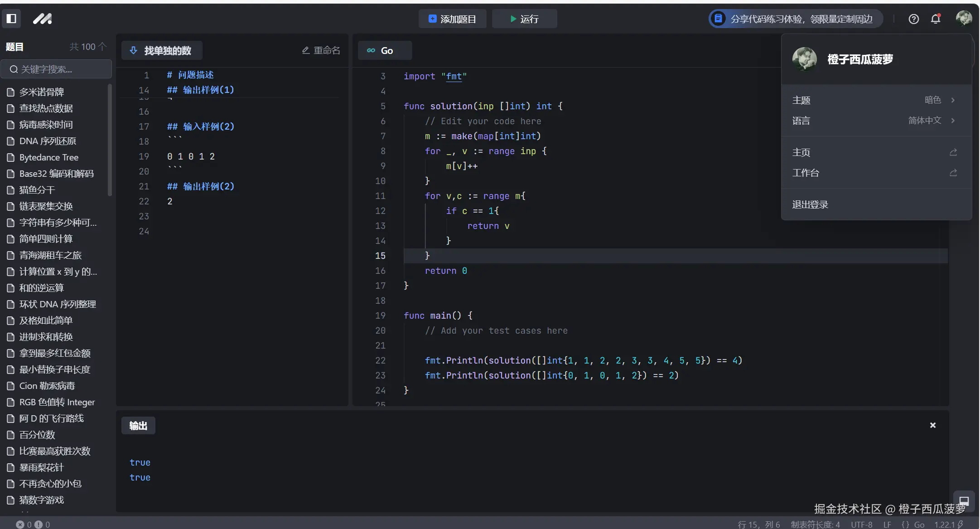The width and height of the screenshot is (980, 529).
Task: Click the errors count status icon
Action: (x=24, y=524)
